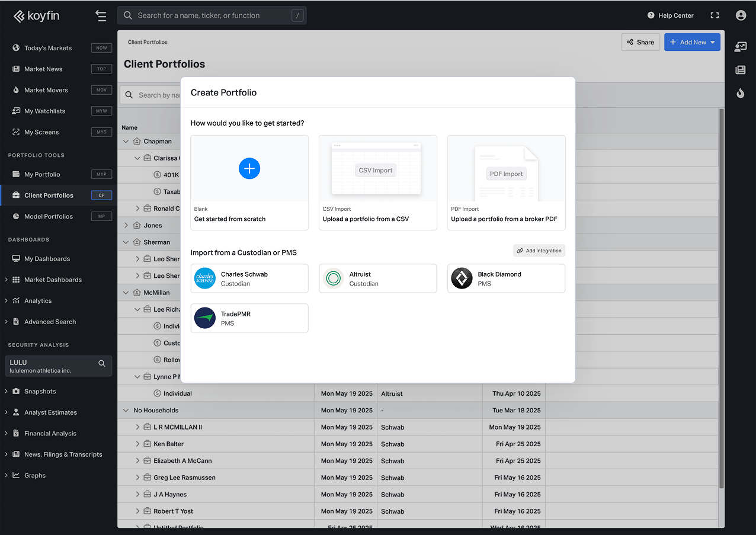Choose Get started from scratch

(x=249, y=182)
